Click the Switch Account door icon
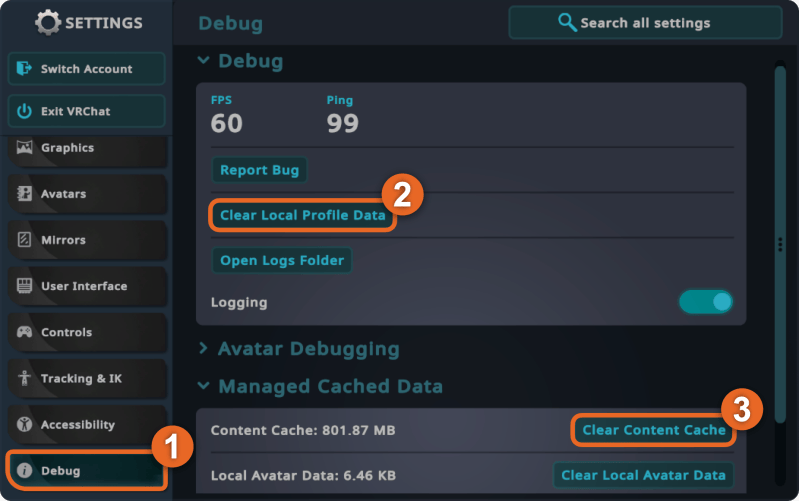Viewport: 799px width, 501px height. 24,68
